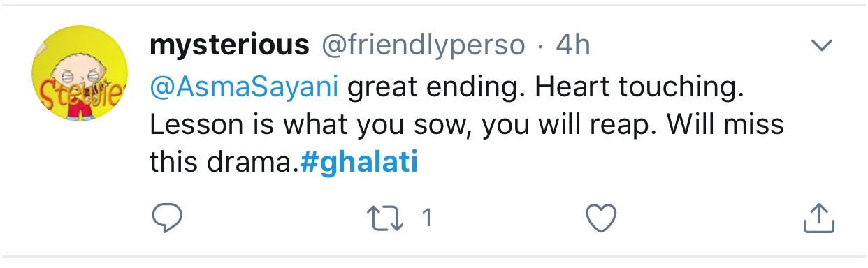Open the tweet options chevron menu
This screenshot has height=268, width=868.
(x=821, y=46)
